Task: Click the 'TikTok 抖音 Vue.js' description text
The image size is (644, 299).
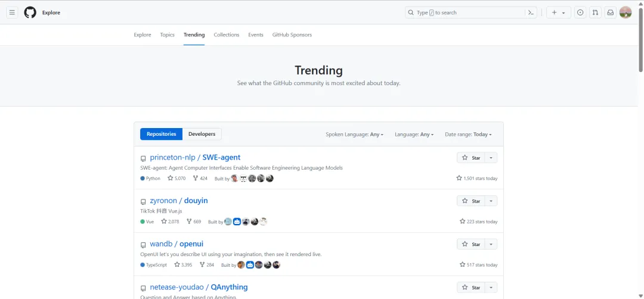Action: tap(161, 211)
